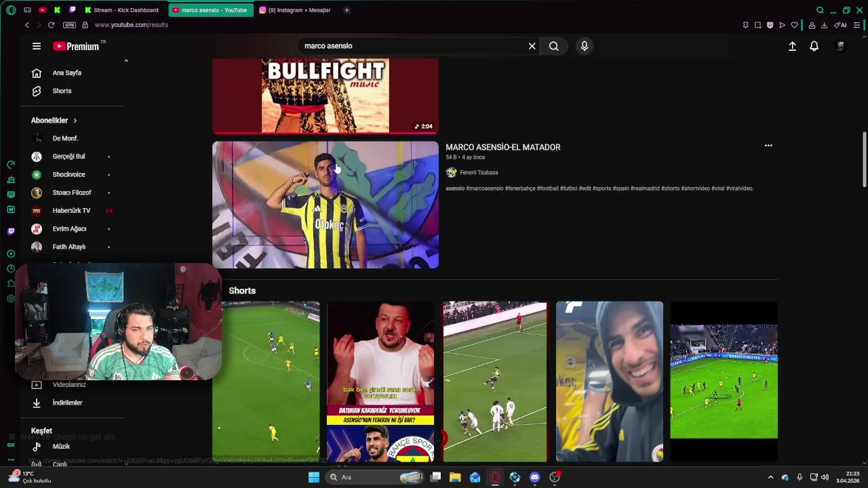Open three-dot menu for El Matador video
This screenshot has width=868, height=488.
[x=768, y=146]
